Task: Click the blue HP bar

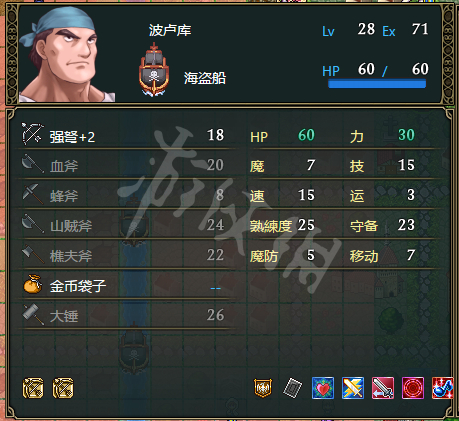Action: [377, 84]
